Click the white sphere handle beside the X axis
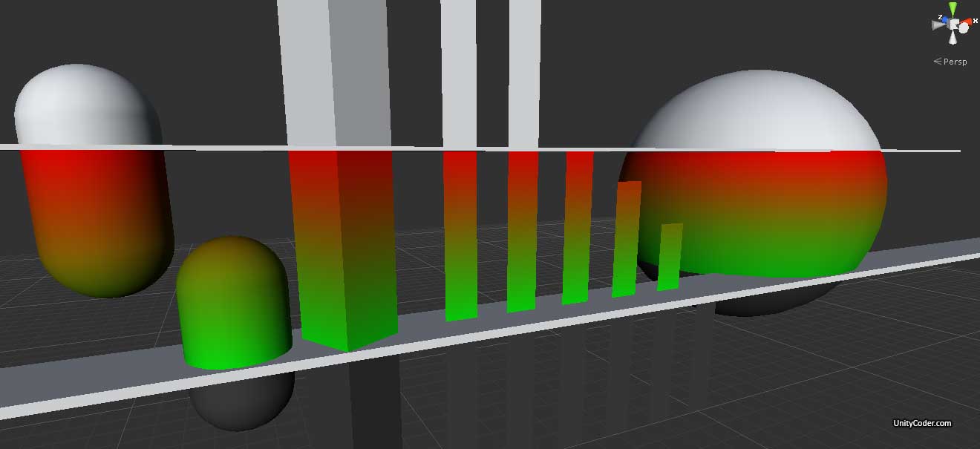This screenshot has width=980, height=449. 964,27
